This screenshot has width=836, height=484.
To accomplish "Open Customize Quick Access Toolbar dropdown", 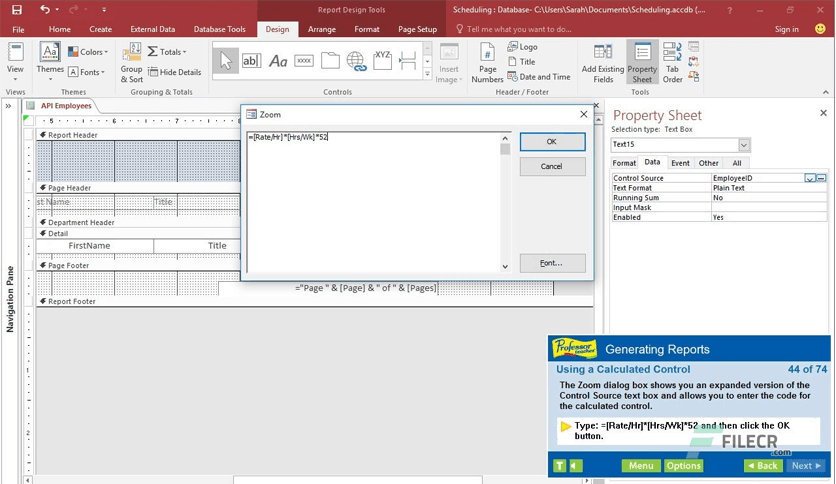I will (104, 10).
